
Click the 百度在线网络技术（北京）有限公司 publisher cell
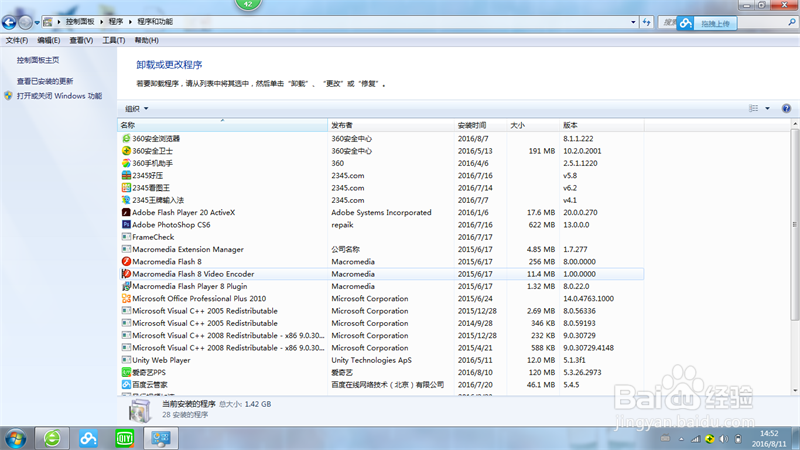(x=388, y=385)
